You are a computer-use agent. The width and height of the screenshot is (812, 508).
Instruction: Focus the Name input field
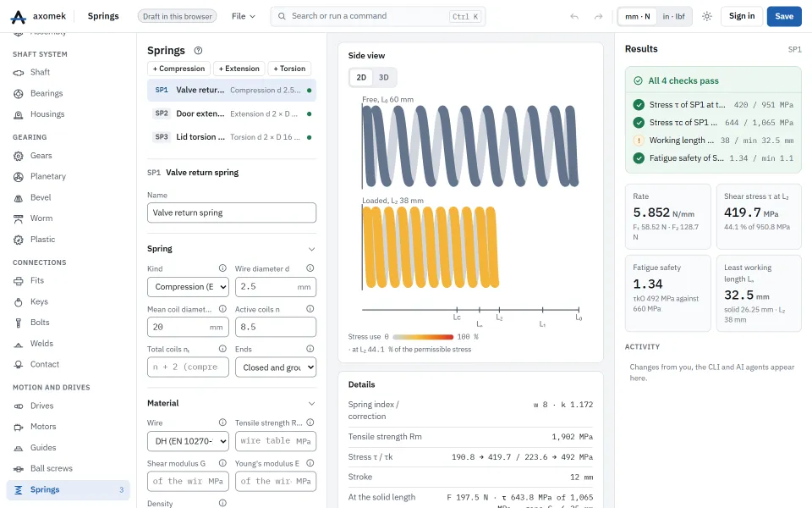[x=232, y=213]
